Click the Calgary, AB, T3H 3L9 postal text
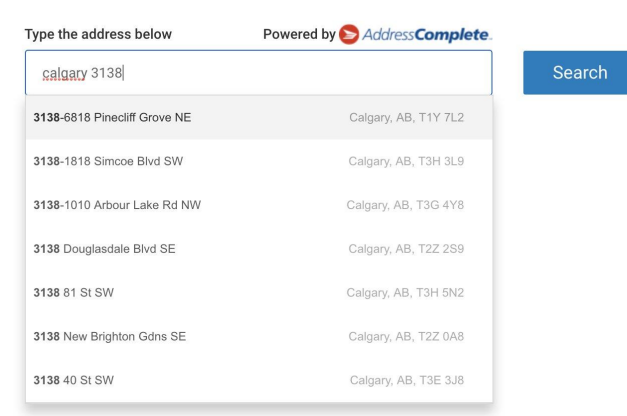Screen dimensions: 627x416 click(406, 161)
